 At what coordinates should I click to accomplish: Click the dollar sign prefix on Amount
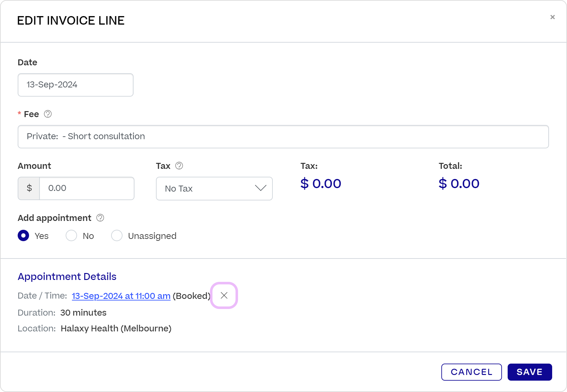(29, 188)
